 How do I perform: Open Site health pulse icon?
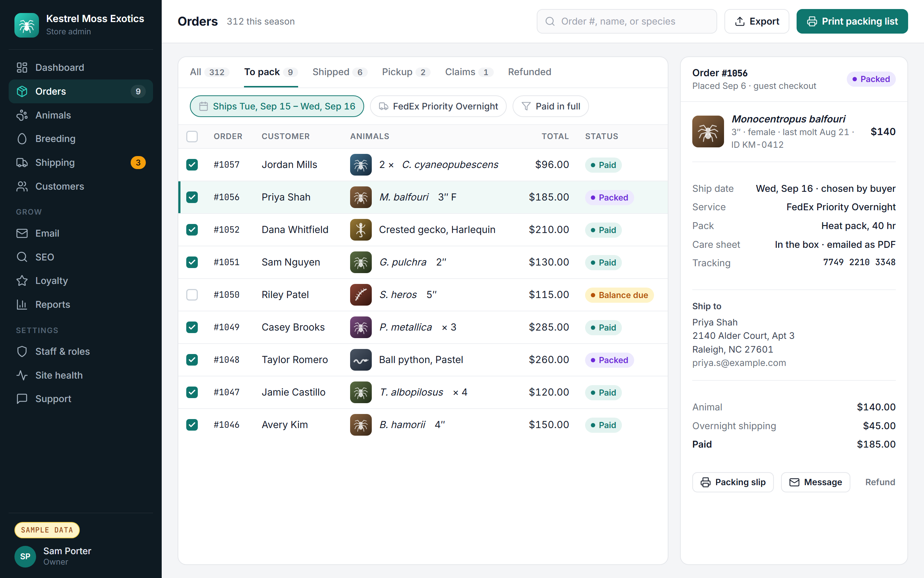click(x=22, y=375)
